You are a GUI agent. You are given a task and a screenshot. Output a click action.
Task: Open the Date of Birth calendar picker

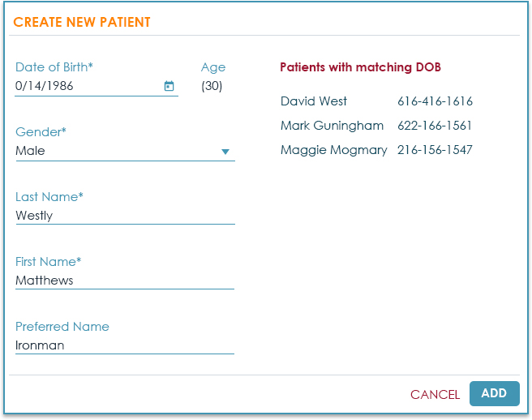tap(169, 86)
